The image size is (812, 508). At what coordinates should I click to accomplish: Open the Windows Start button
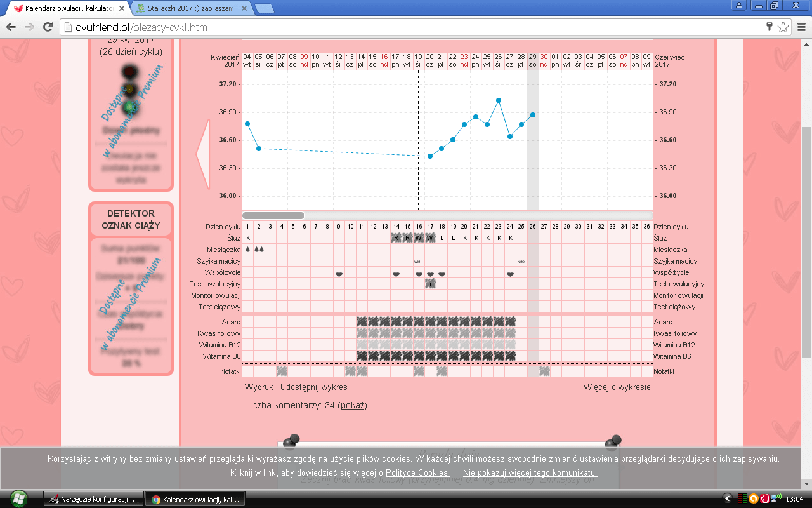pyautogui.click(x=18, y=498)
